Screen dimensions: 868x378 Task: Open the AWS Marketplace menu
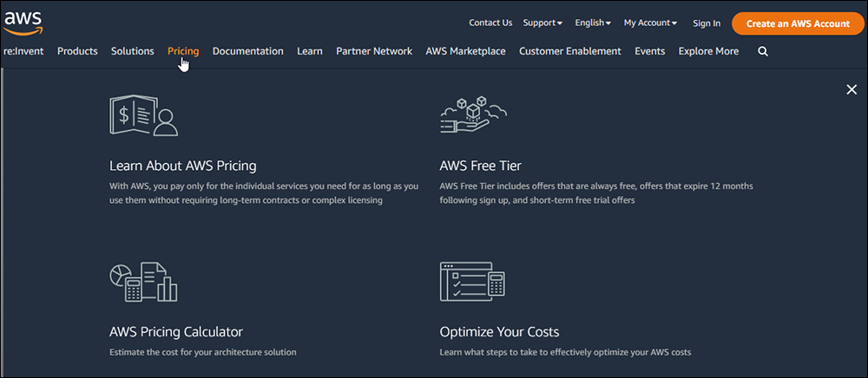click(x=465, y=51)
